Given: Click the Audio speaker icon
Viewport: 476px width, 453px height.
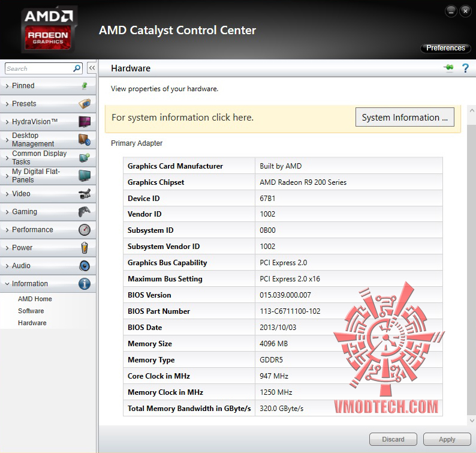Looking at the screenshot, I should [85, 266].
